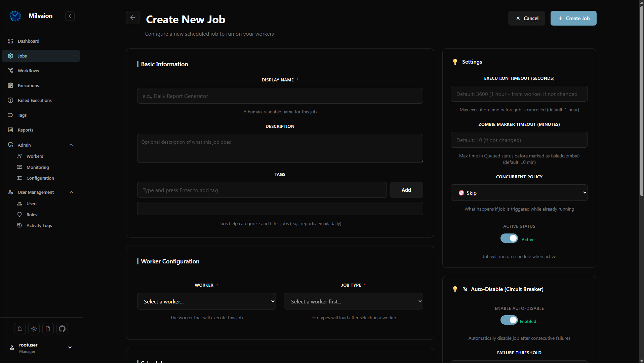Click the Dashboard grid icon
644x363 pixels.
pos(10,41)
